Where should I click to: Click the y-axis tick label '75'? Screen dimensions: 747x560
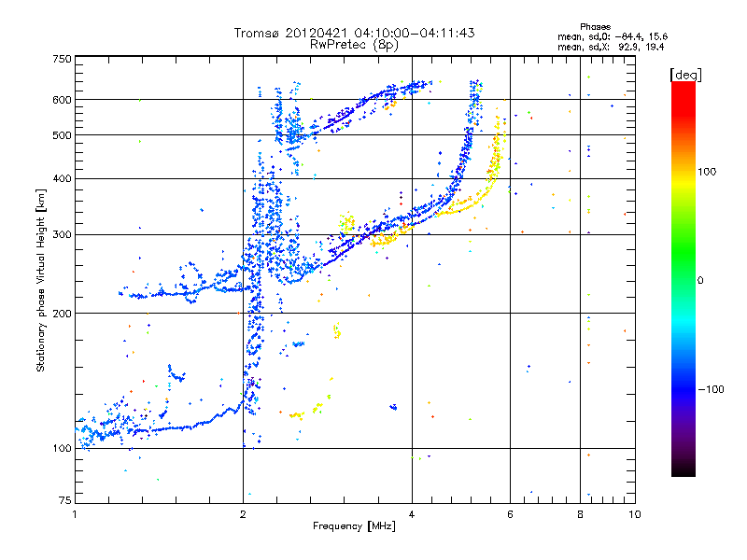click(x=65, y=500)
